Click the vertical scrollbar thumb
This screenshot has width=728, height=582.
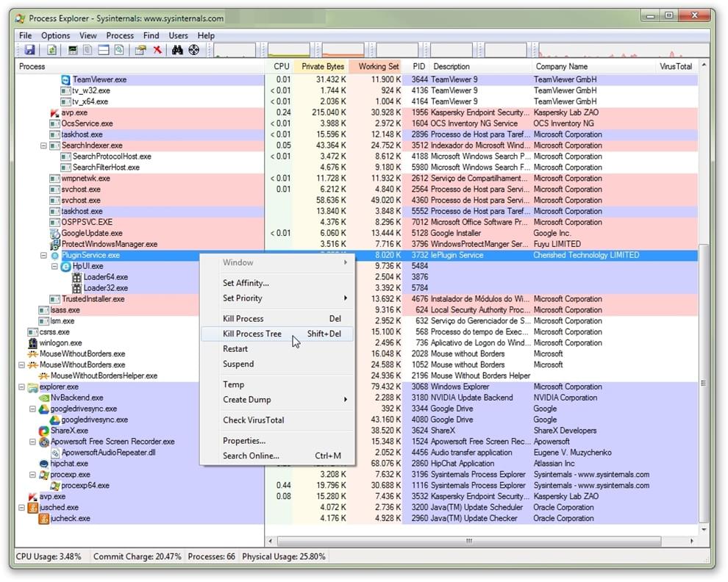click(x=704, y=384)
